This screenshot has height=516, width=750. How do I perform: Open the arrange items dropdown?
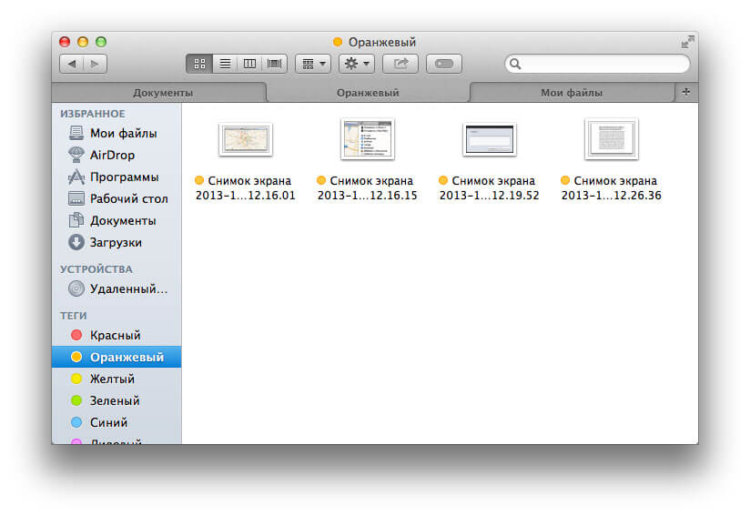pos(313,64)
